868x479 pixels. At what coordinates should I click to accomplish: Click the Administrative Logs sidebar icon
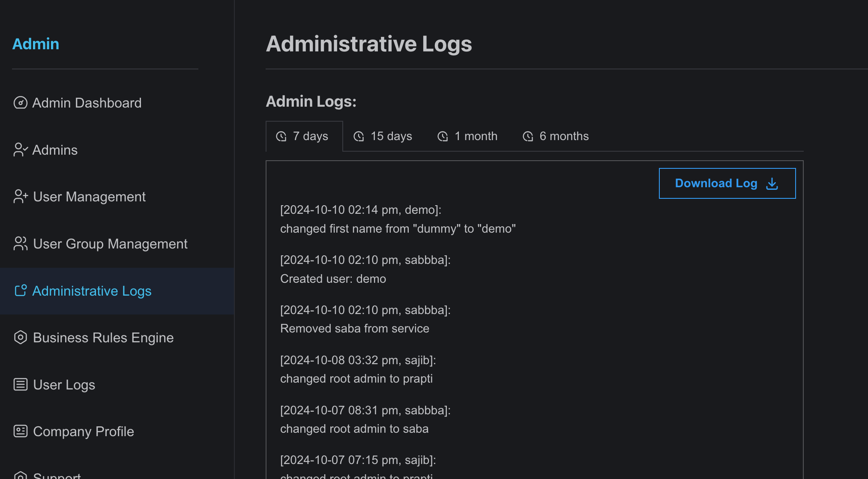pos(21,290)
